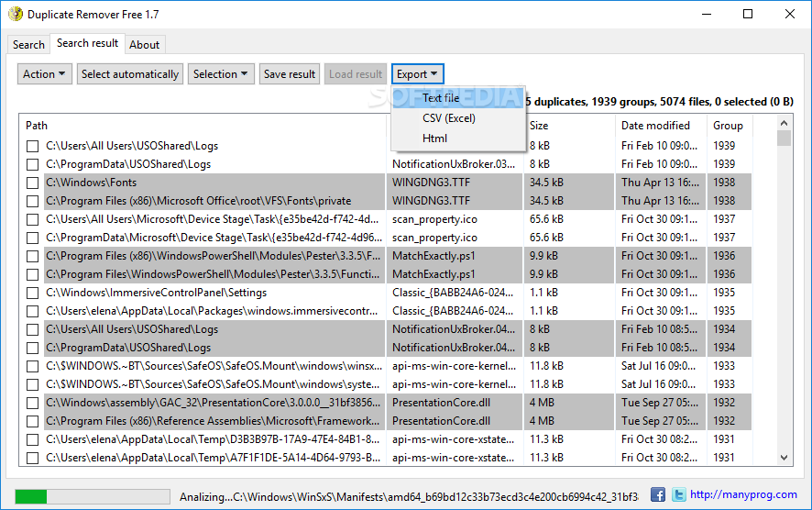Viewport: 812px width, 510px height.
Task: Sort by the Size column header
Action: pyautogui.click(x=570, y=126)
